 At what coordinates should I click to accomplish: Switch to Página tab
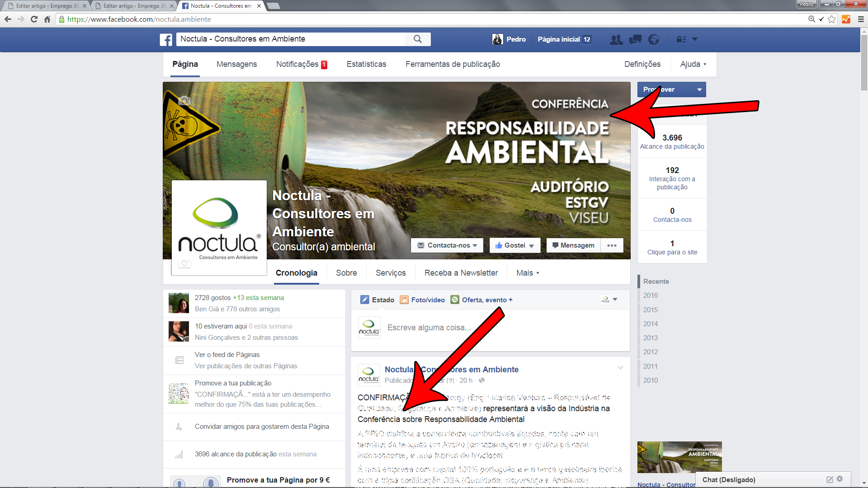click(x=185, y=64)
